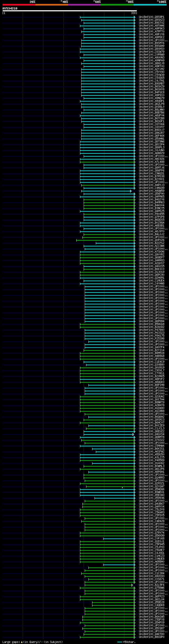Select hit label UniRef100_P63323

pyautogui.click(x=152, y=333)
